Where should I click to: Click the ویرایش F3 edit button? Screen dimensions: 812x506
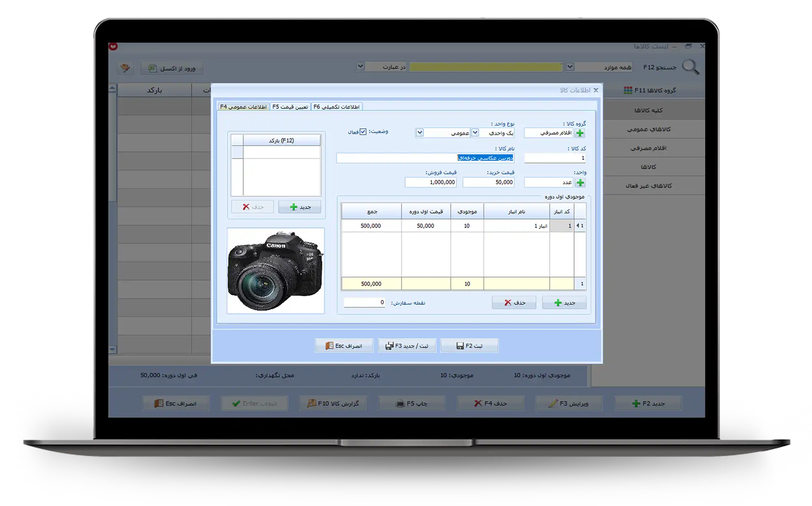(569, 403)
